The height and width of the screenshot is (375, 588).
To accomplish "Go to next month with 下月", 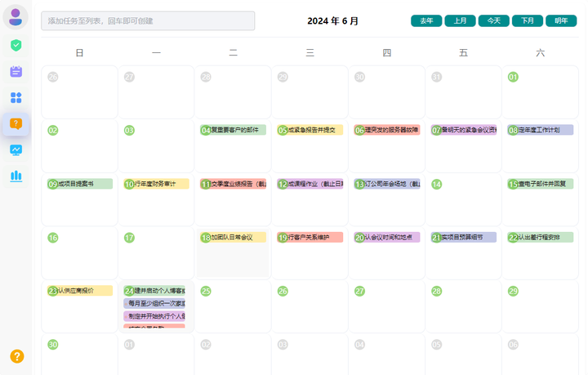I will click(x=527, y=21).
